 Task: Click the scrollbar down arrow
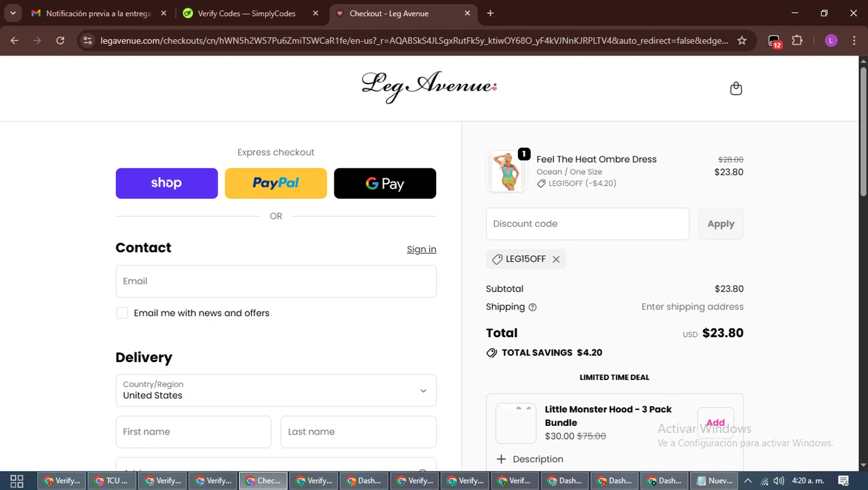point(863,465)
